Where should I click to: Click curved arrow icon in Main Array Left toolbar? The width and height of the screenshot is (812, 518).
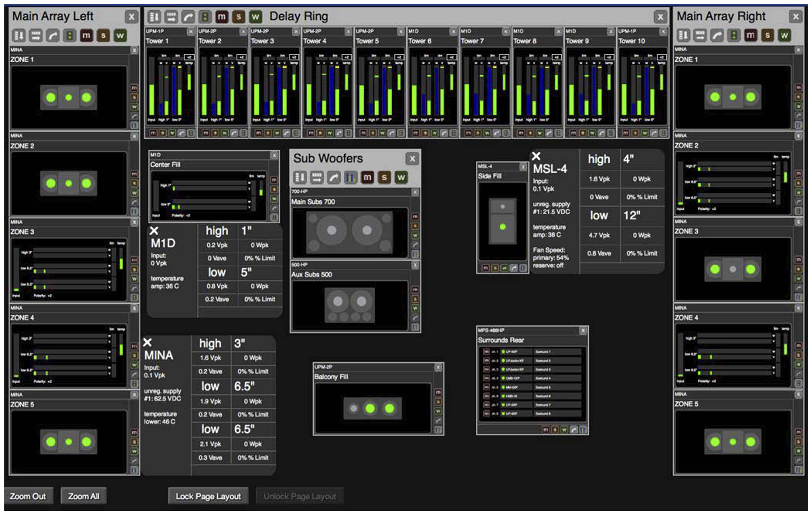tap(52, 36)
